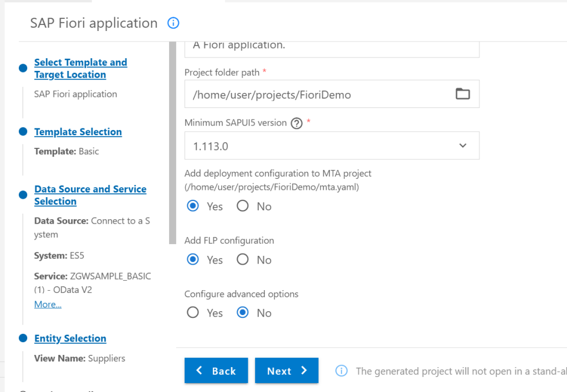This screenshot has height=392, width=567.
Task: Click the help icon for Minimum SAPUI5 version
Action: 297,123
